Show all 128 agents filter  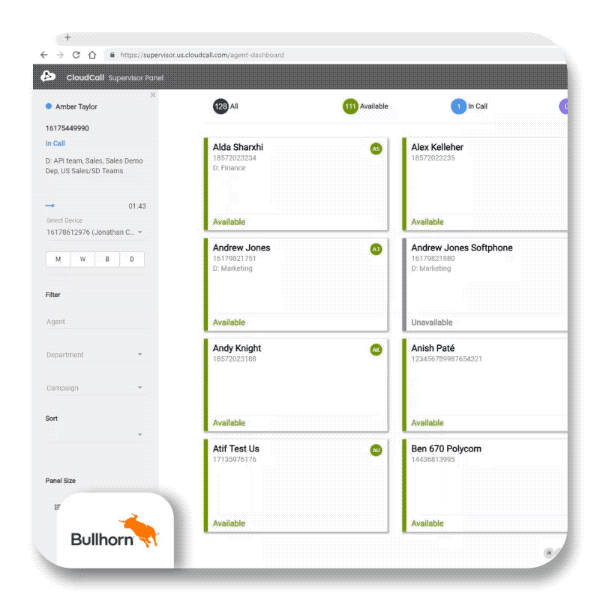(x=226, y=106)
